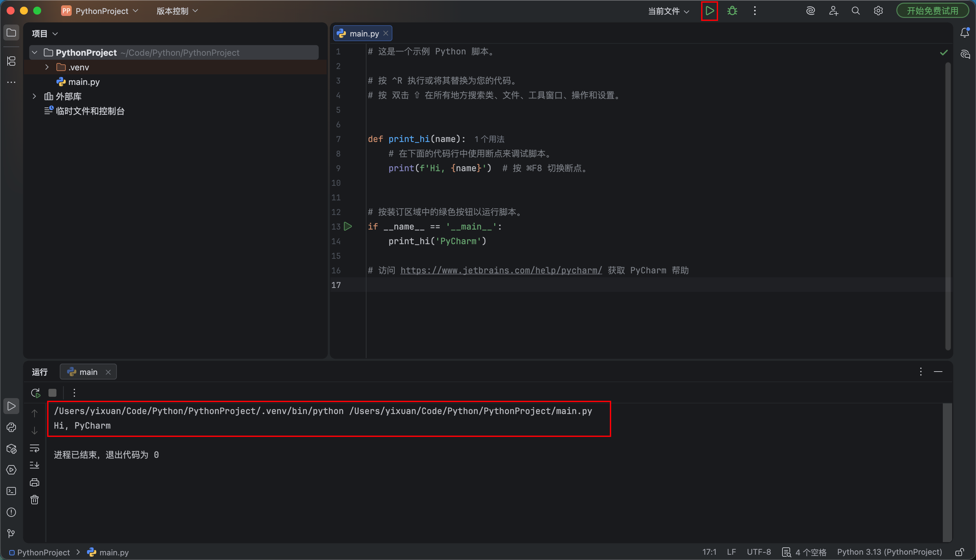The image size is (976, 560).
Task: Toggle read-only lock in status bar
Action: [x=959, y=552]
